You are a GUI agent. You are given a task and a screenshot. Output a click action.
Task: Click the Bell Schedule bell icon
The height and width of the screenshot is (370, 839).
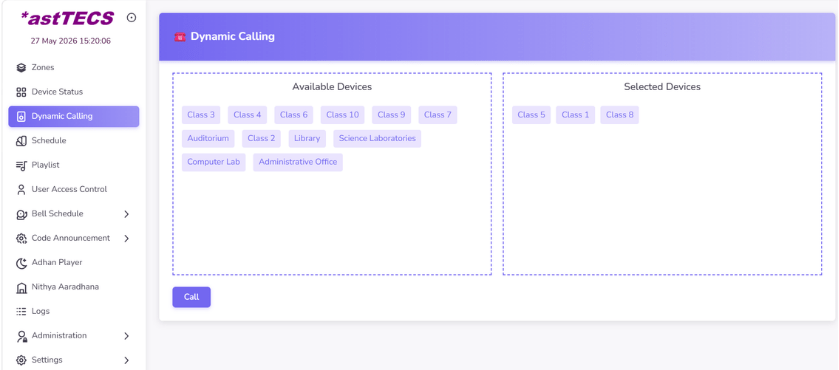[x=21, y=214]
